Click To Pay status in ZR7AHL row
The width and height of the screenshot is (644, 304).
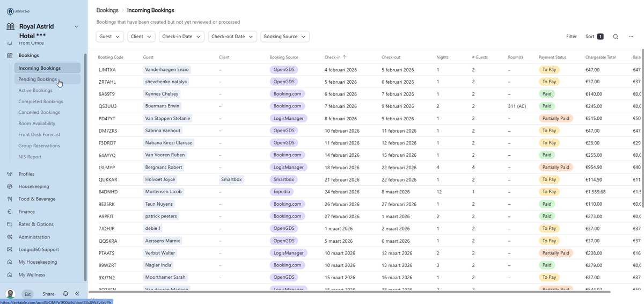549,82
